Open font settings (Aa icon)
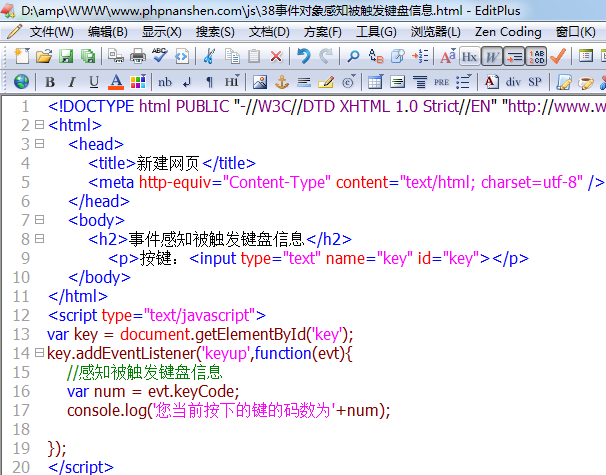606x475 pixels. click(x=448, y=56)
